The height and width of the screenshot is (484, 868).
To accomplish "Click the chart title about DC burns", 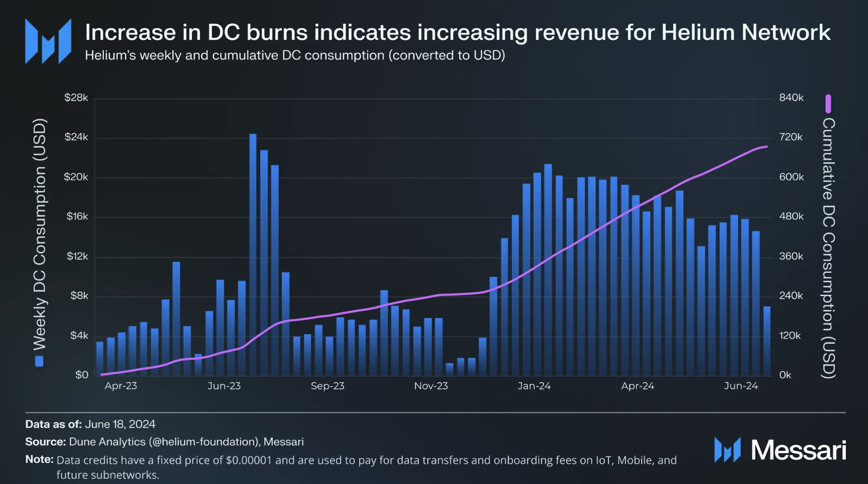I will [x=457, y=32].
